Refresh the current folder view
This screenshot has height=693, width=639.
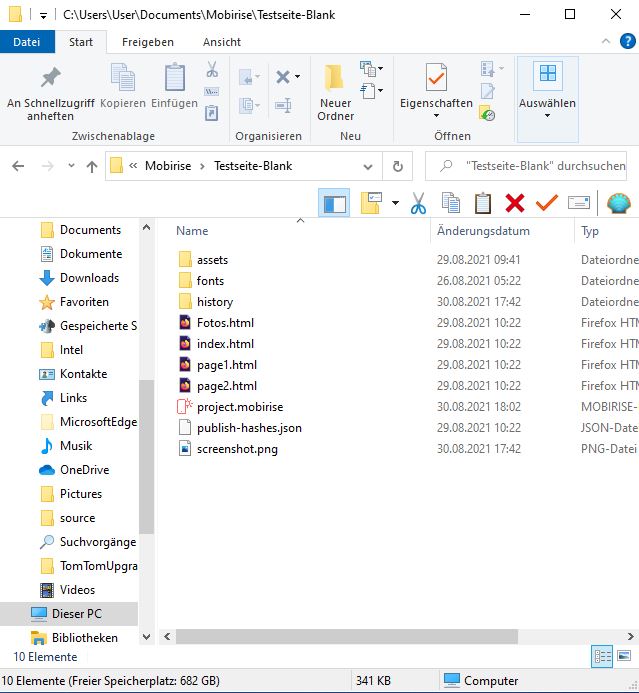[397, 166]
